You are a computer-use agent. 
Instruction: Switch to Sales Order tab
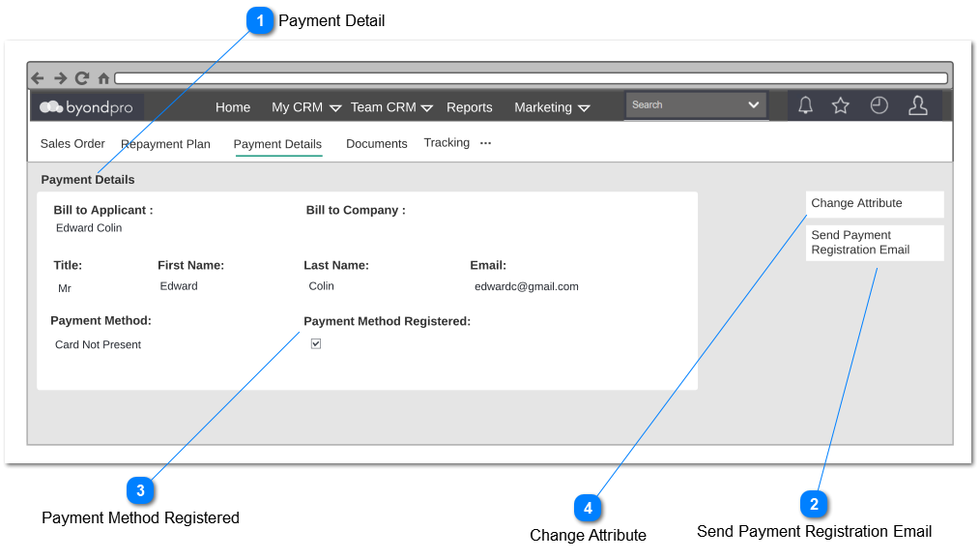pyautogui.click(x=72, y=144)
